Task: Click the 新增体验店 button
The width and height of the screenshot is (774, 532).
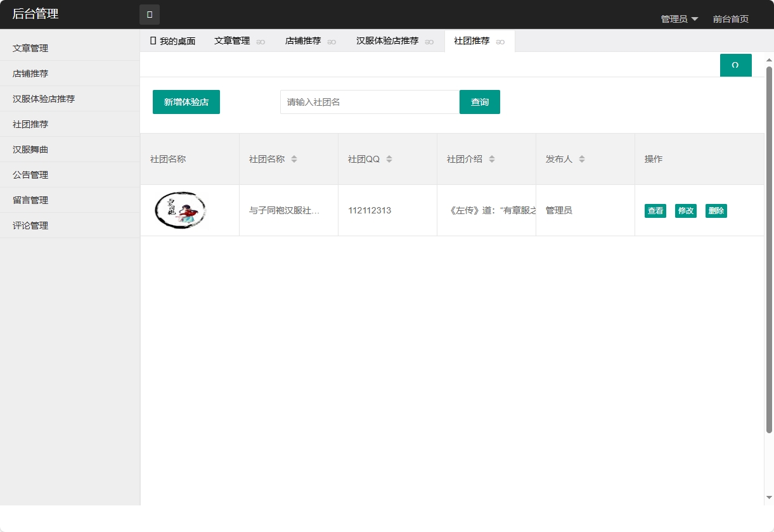Action: (186, 101)
